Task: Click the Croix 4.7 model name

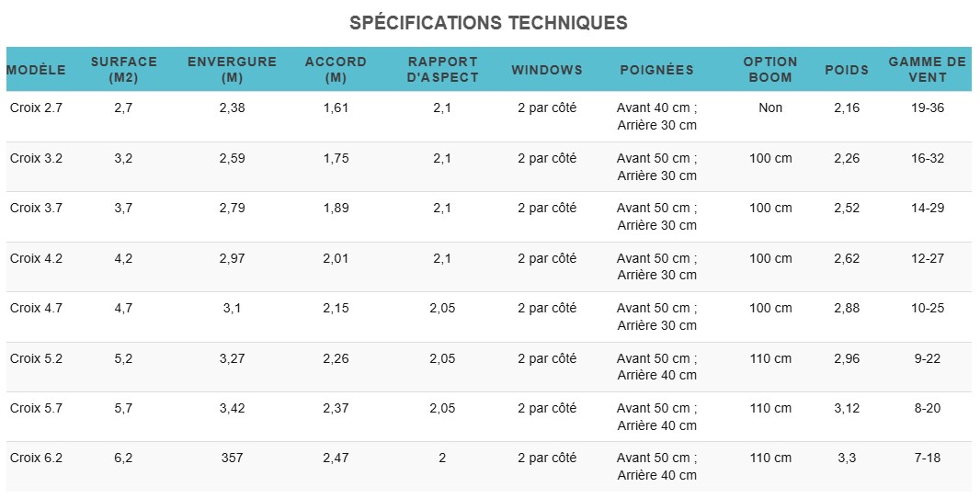Action: click(x=36, y=308)
